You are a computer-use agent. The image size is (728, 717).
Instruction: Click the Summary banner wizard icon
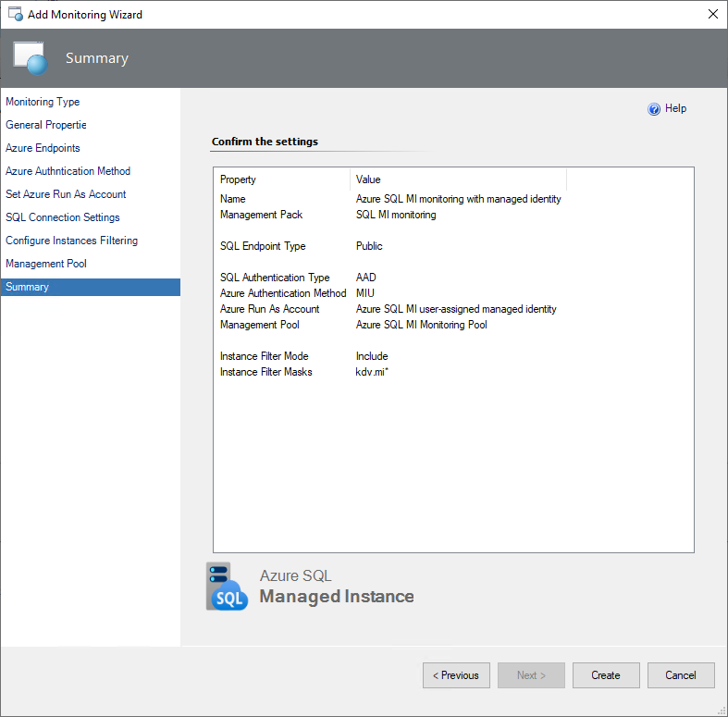(x=31, y=58)
